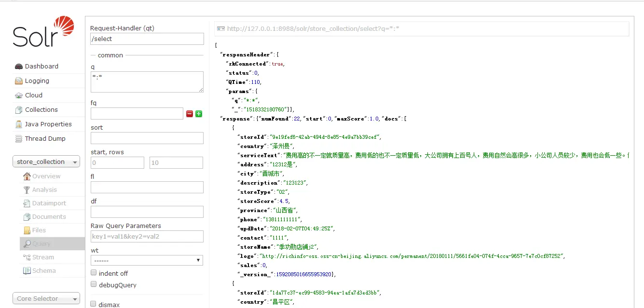Click the start input field
The height and width of the screenshot is (308, 644).
tap(117, 163)
